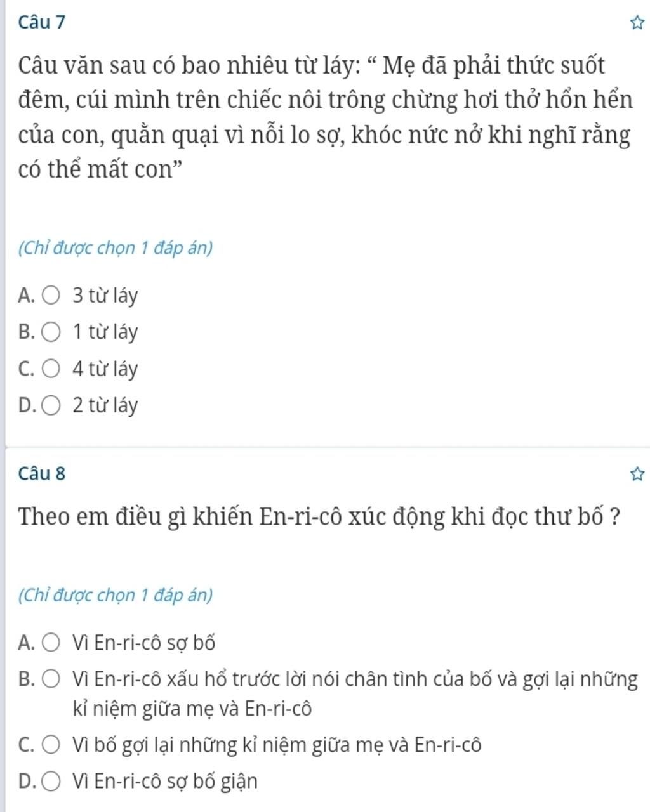Image resolution: width=650 pixels, height=812 pixels.
Task: Select radio option D for question 7
Action: (51, 405)
